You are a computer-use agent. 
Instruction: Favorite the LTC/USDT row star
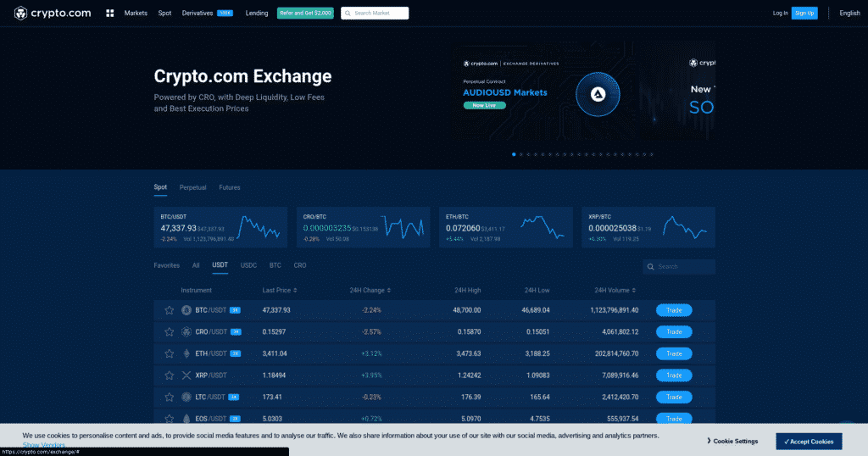click(169, 397)
